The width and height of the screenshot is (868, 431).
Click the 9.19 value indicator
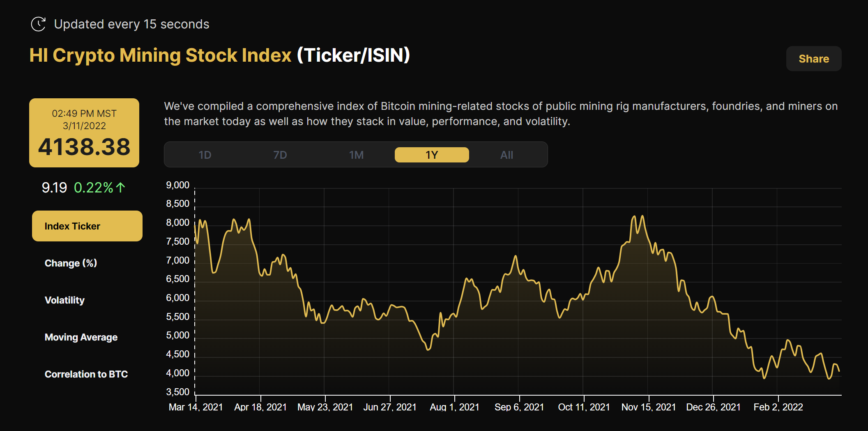[x=54, y=188]
